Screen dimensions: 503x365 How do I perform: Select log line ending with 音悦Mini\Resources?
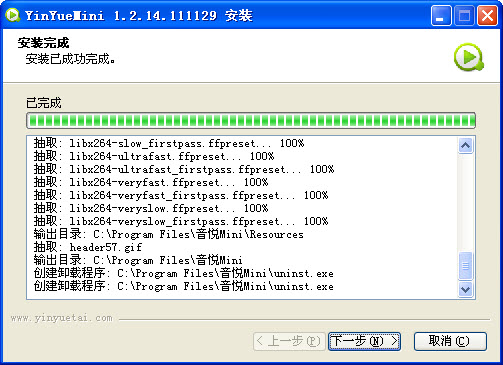pyautogui.click(x=169, y=234)
